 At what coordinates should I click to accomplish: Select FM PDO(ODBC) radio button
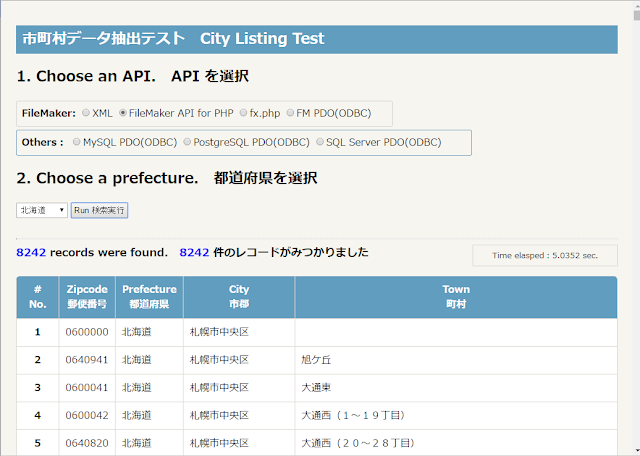[291, 113]
